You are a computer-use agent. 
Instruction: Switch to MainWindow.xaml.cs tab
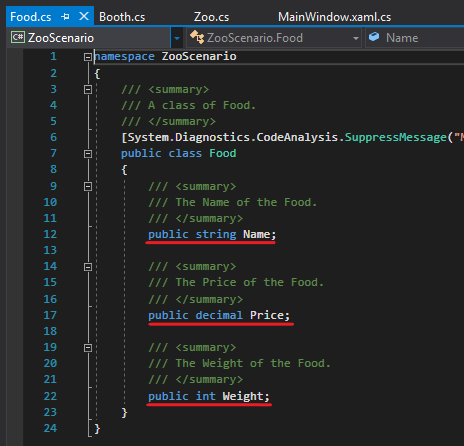point(334,17)
